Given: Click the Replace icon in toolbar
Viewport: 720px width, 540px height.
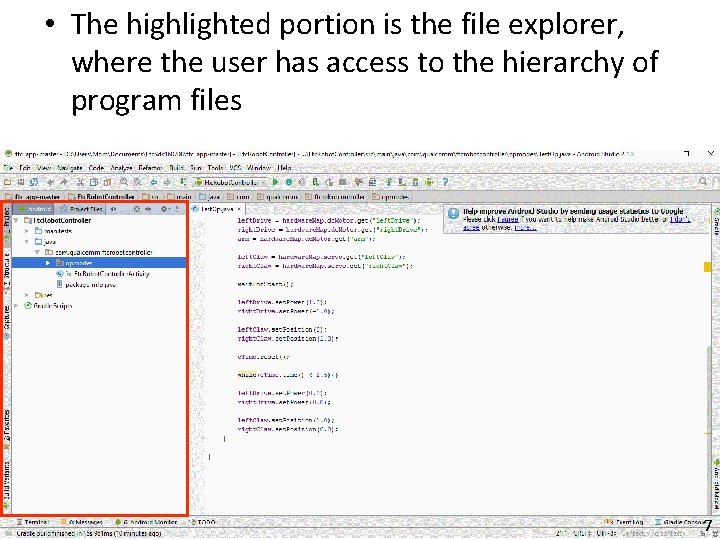Looking at the screenshot, I should click(x=137, y=182).
